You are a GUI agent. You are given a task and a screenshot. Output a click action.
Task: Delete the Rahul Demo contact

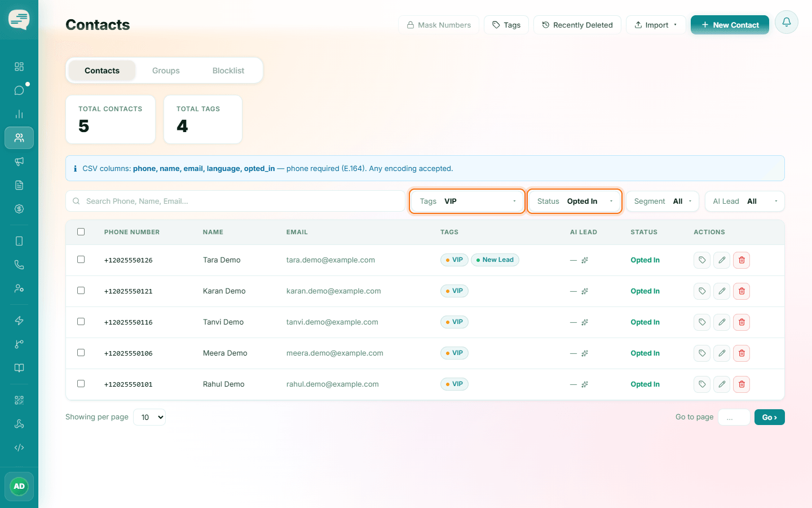click(x=742, y=384)
